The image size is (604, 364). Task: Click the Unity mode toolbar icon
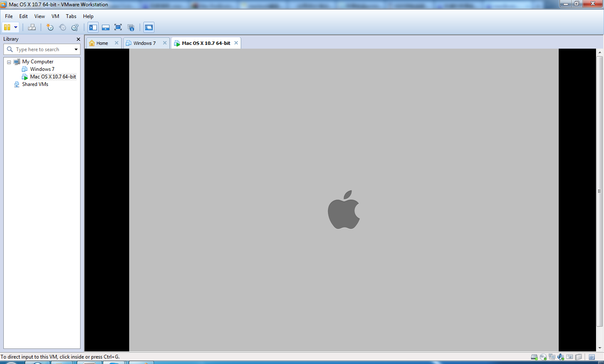pyautogui.click(x=131, y=27)
